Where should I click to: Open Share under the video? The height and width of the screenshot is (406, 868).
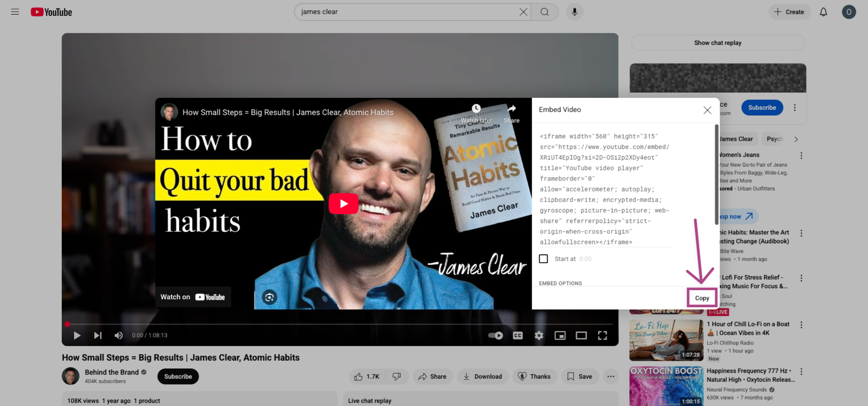point(433,376)
